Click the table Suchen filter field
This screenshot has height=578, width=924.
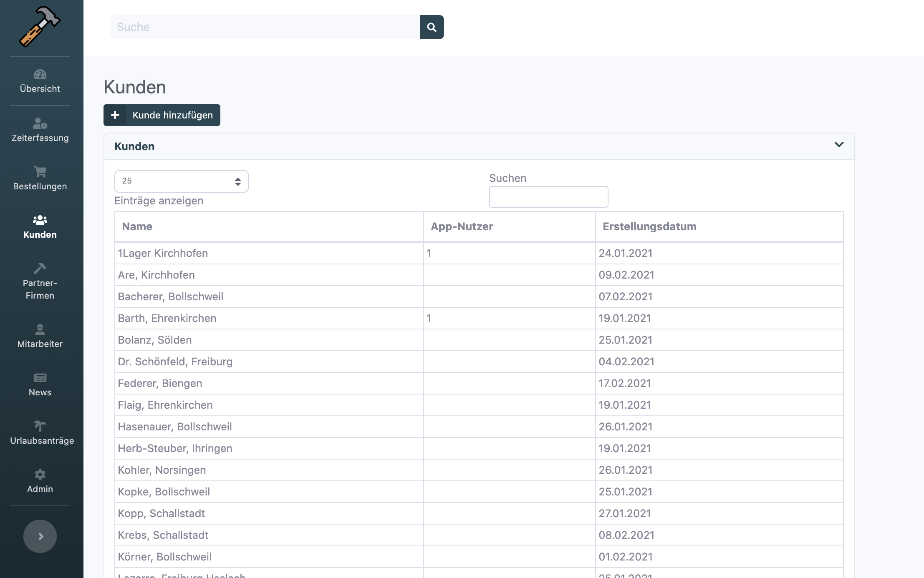(x=548, y=197)
